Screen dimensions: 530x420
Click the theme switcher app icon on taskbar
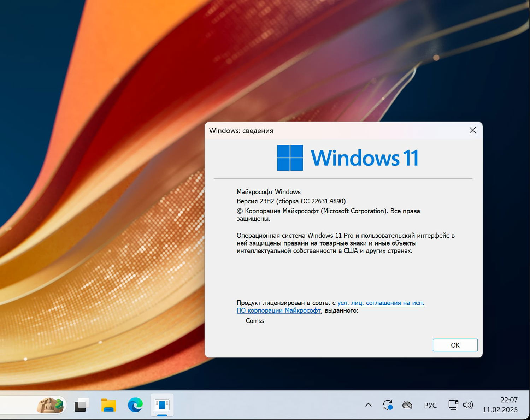point(81,405)
